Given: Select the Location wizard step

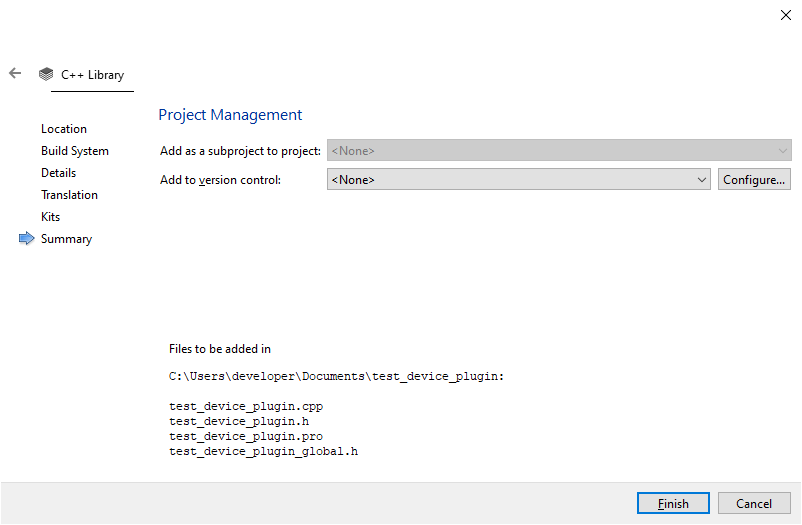Looking at the screenshot, I should pyautogui.click(x=64, y=129).
